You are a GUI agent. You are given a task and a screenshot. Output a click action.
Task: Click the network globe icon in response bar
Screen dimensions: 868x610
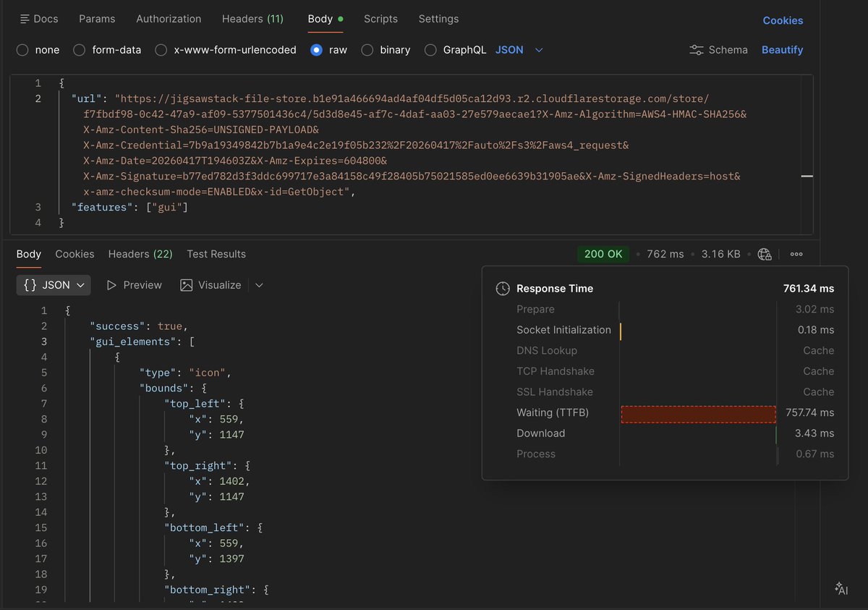[x=765, y=254]
